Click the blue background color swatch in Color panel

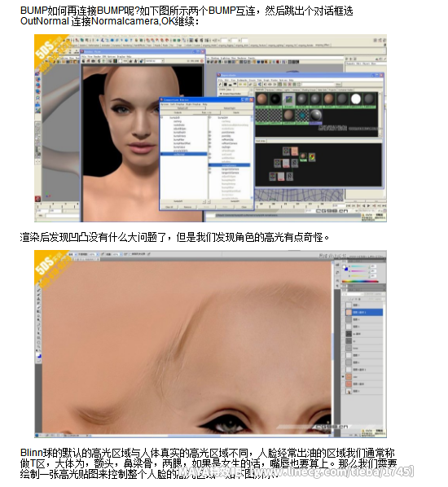pyautogui.click(x=346, y=270)
